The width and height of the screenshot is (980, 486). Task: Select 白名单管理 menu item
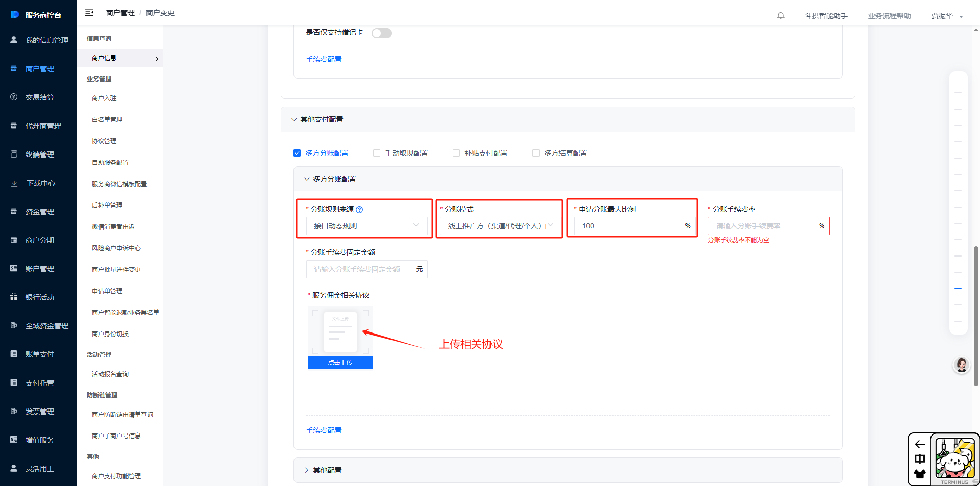point(107,120)
